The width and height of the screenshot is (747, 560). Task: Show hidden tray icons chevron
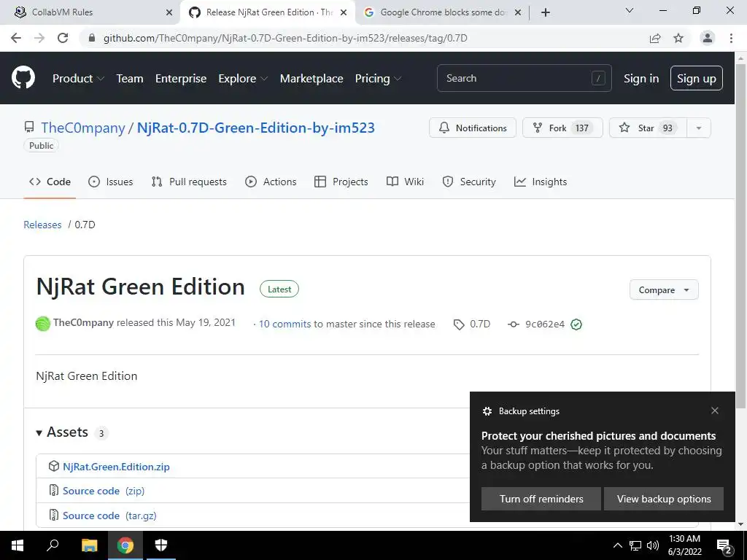(x=617, y=545)
